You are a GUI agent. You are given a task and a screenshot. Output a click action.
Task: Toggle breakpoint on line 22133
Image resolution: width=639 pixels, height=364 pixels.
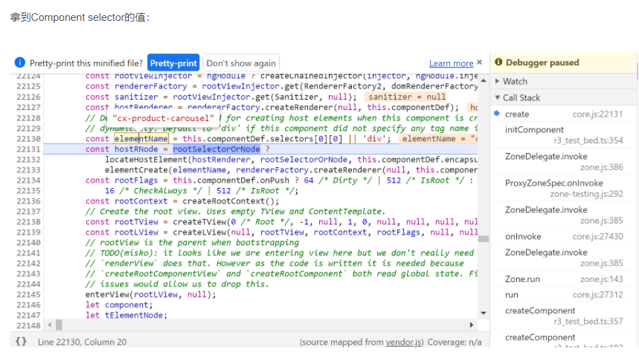29,170
